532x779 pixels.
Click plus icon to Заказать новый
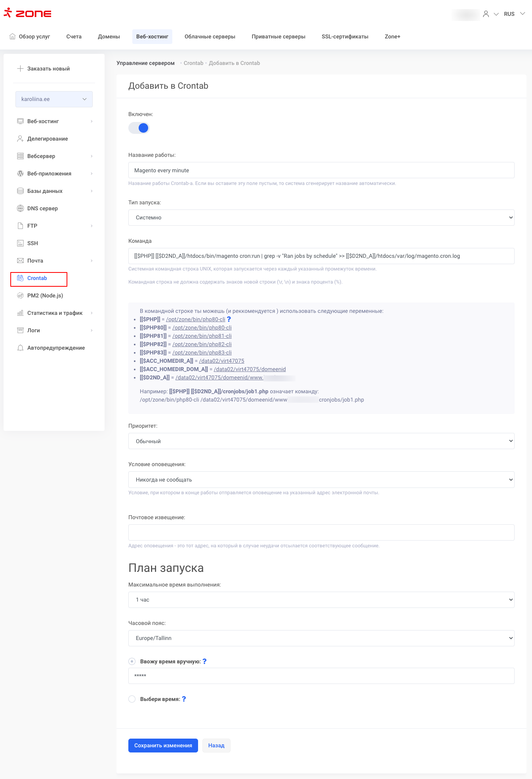20,69
